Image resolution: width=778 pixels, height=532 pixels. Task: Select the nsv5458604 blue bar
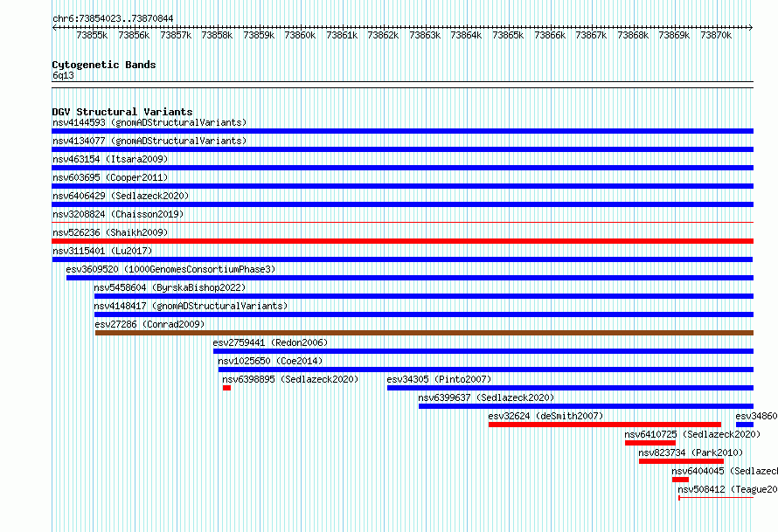click(x=424, y=296)
